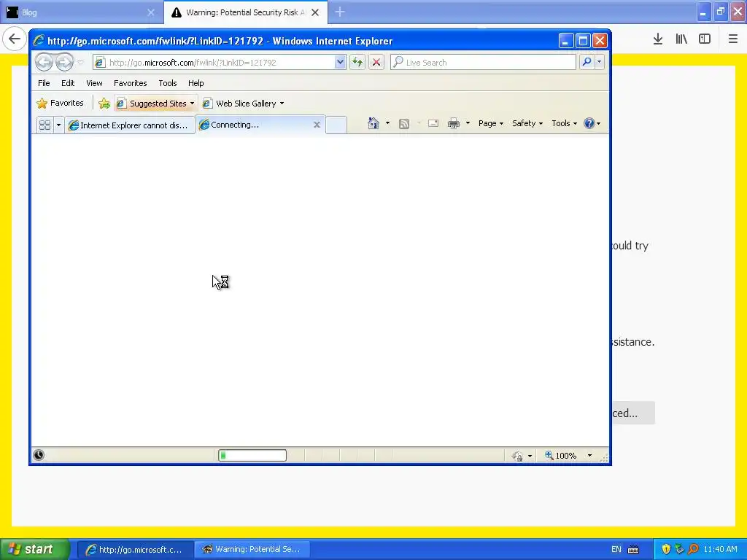Click the magnifier Search button in IE
747x560 pixels.
(x=587, y=62)
